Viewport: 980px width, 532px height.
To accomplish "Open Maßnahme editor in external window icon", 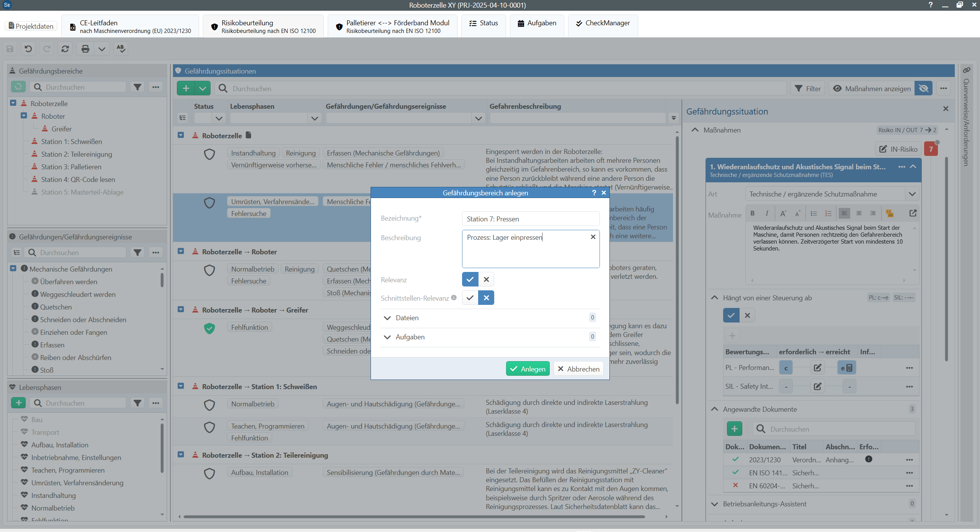I will tap(913, 213).
